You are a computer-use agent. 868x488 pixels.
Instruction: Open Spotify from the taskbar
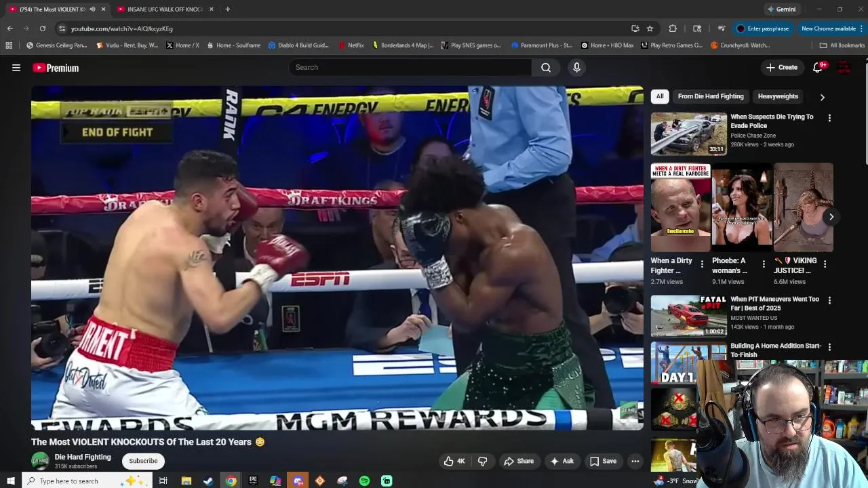(x=364, y=481)
